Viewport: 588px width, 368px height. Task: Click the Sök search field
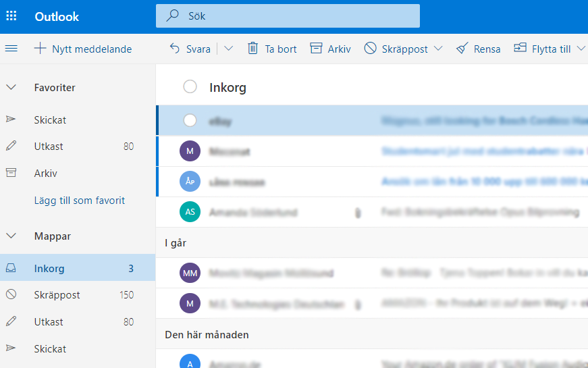[x=288, y=16]
